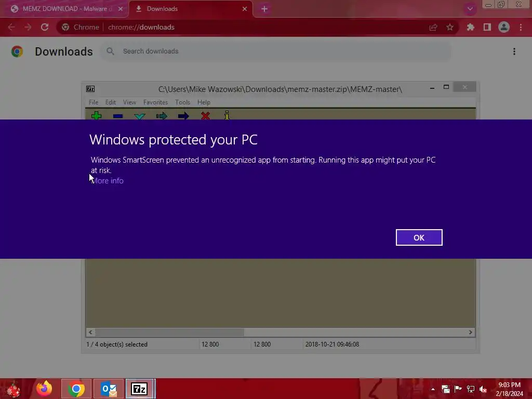532x399 pixels.
Task: Show hidden system tray icons
Action: (x=433, y=389)
